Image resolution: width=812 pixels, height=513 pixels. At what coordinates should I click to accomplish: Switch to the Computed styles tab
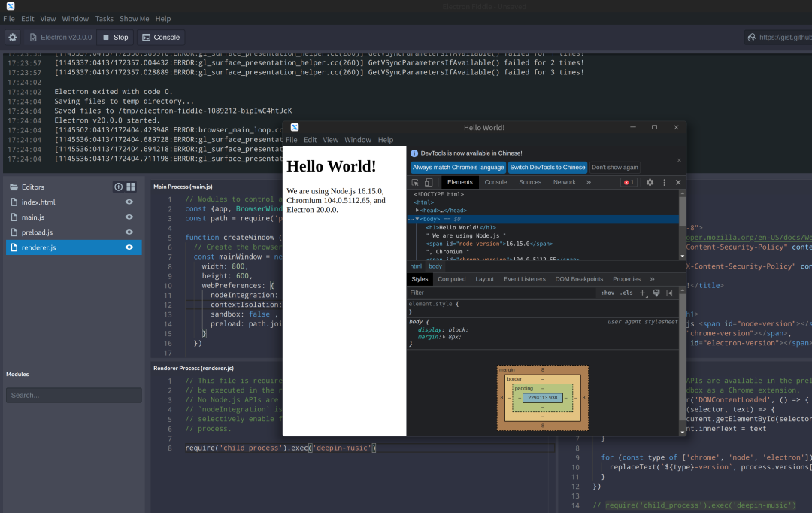pos(452,279)
